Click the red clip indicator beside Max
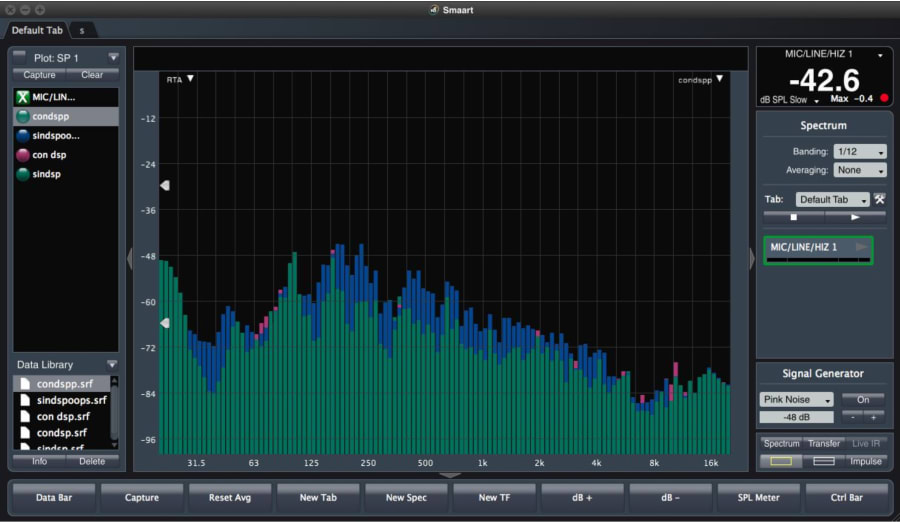The height and width of the screenshot is (522, 900). pos(883,98)
